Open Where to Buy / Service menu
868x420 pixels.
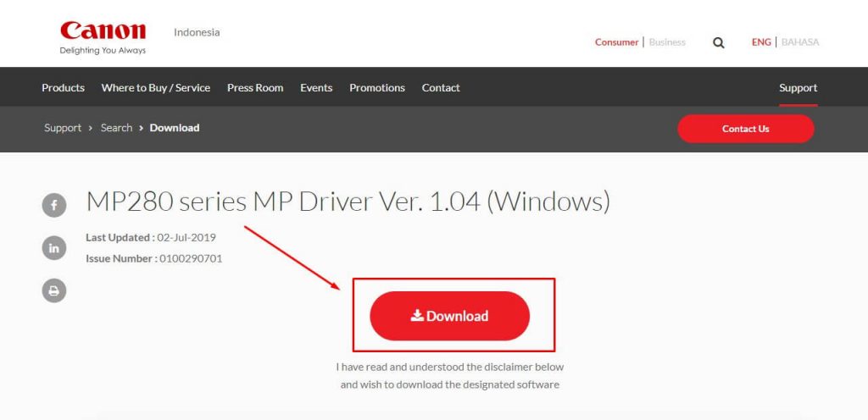156,88
